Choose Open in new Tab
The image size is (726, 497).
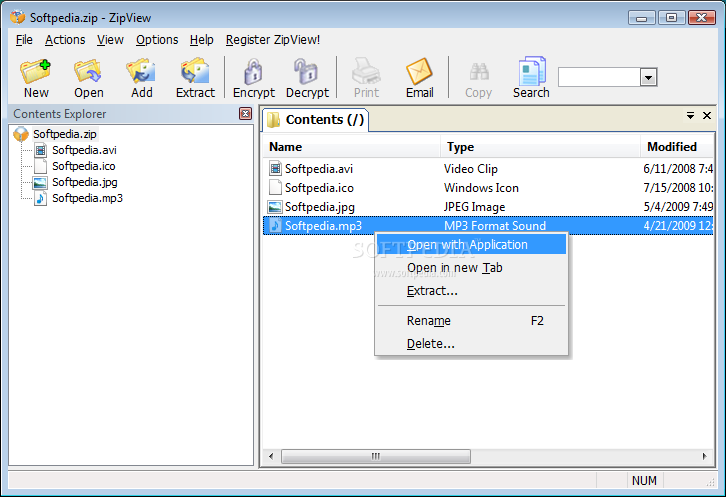[x=471, y=268]
